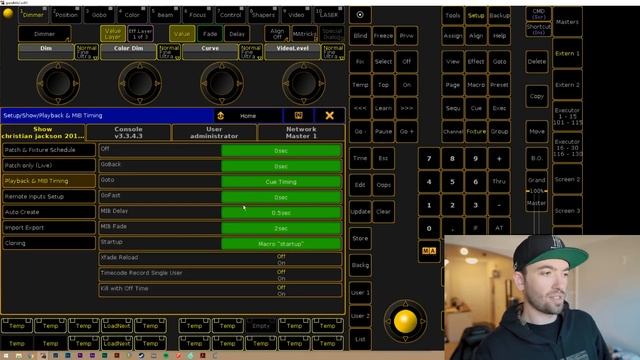640x360 pixels.
Task: Click the VideoLevel encoder wheel
Action: point(303,83)
